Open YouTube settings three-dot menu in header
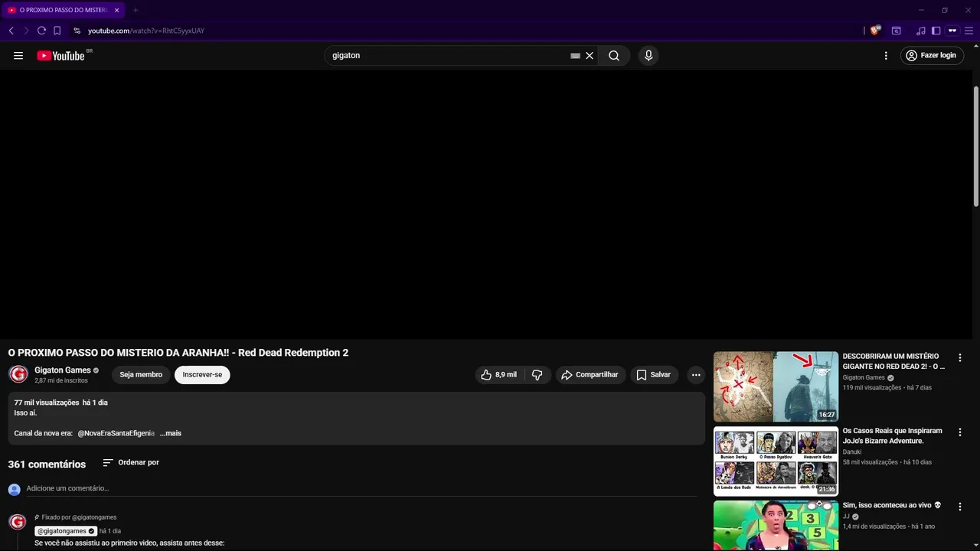980x551 pixels. tap(886, 55)
